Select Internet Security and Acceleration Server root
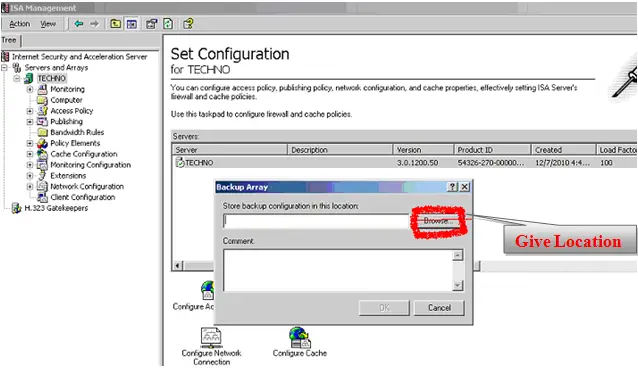This screenshot has width=638, height=375. [79, 57]
